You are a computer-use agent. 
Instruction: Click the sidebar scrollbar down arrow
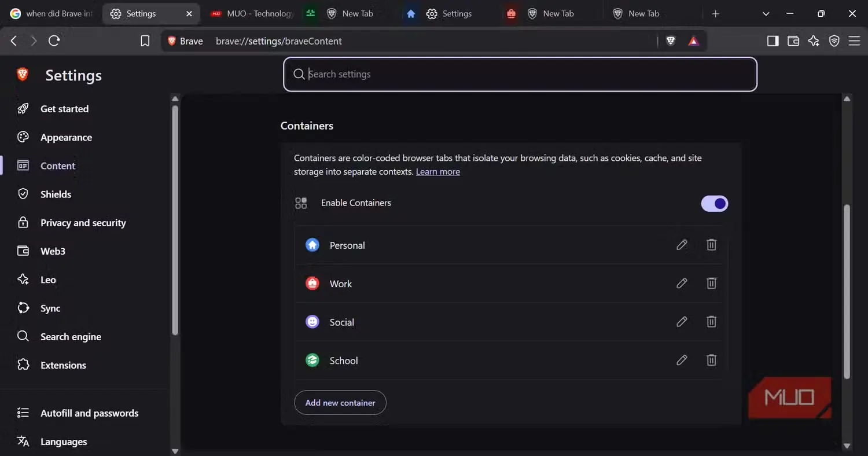175,450
